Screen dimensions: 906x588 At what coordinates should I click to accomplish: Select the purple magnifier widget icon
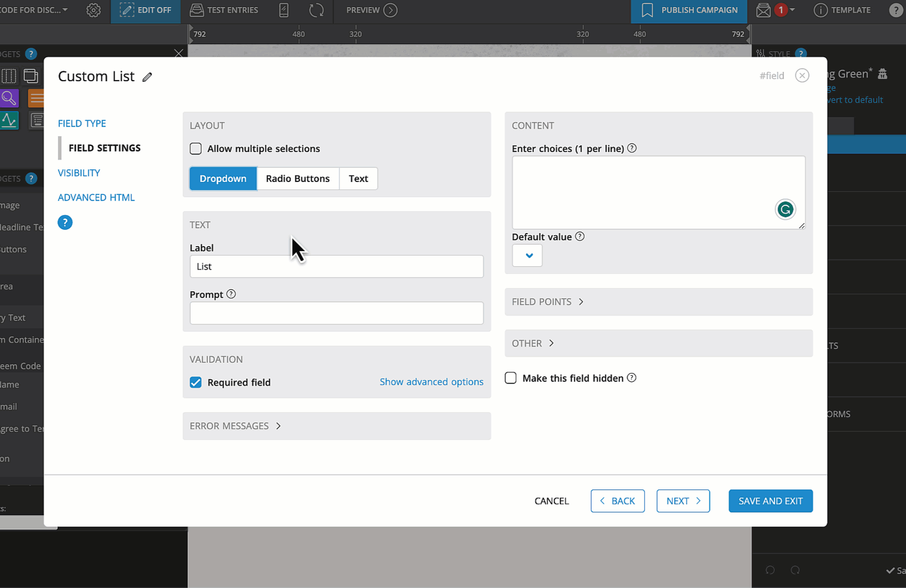[x=9, y=98]
